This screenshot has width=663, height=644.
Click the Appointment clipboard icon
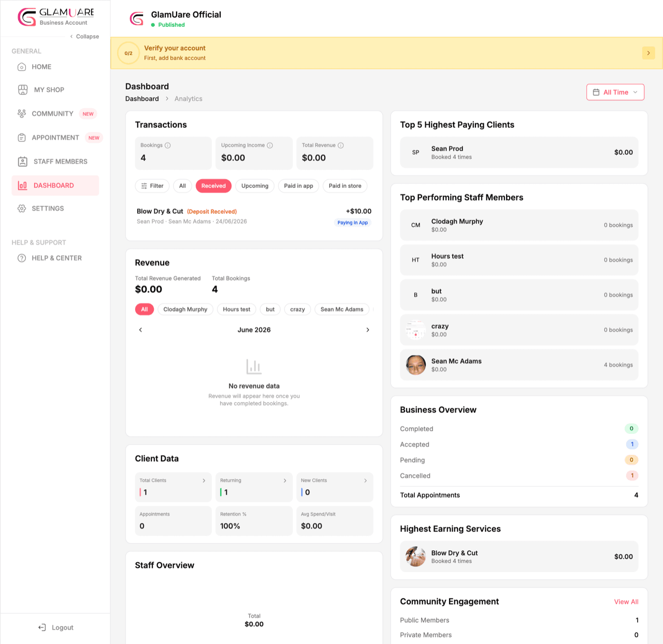click(22, 138)
